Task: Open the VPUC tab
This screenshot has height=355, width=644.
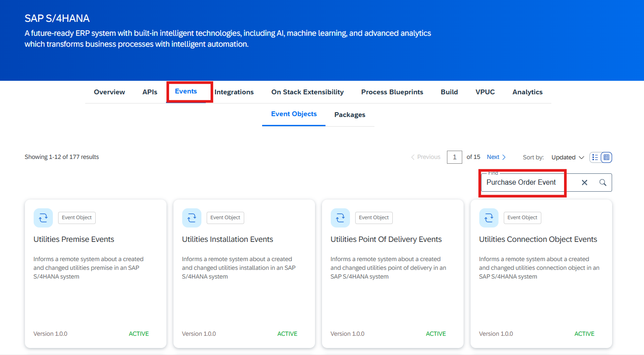Action: coord(485,92)
